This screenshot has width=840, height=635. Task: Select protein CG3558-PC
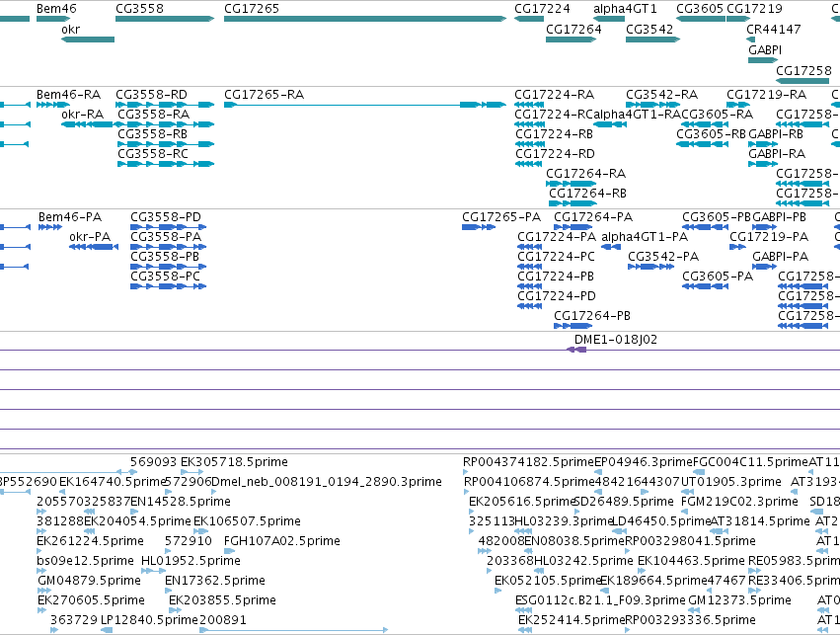166,277
